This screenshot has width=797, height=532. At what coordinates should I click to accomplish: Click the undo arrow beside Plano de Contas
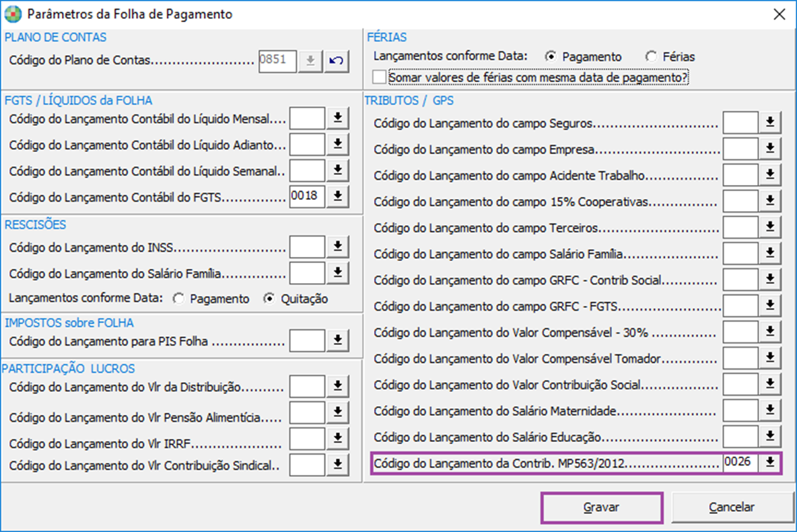pos(337,61)
